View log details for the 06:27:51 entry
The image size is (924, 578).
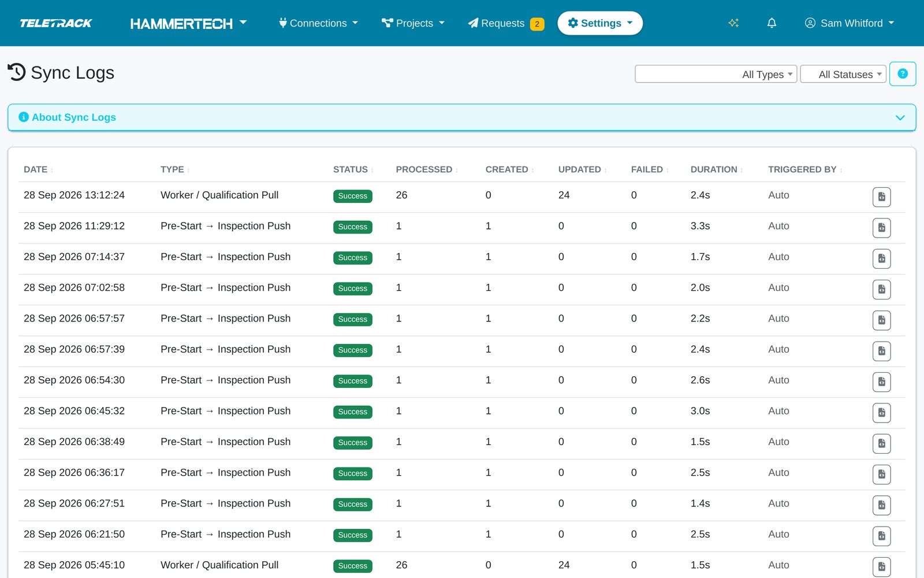[x=881, y=505]
